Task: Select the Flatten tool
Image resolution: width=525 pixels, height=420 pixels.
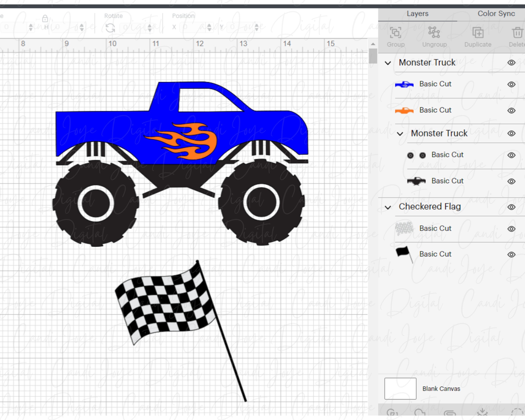Action: click(483, 412)
